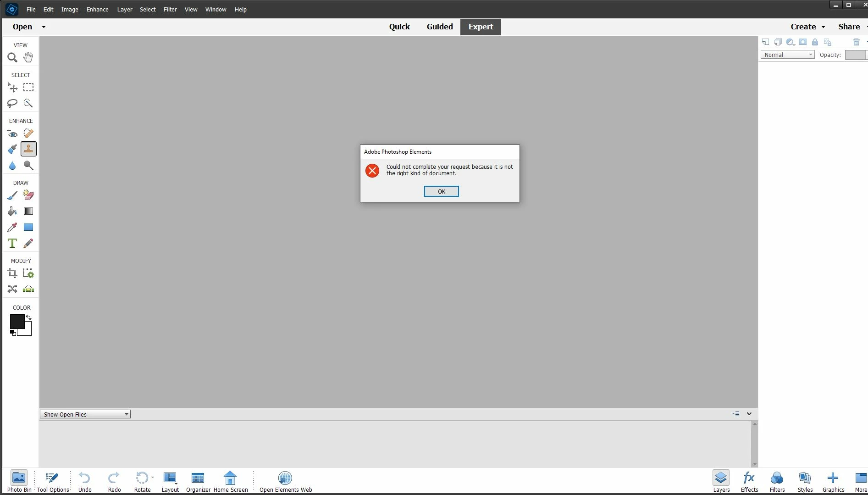Select the Recompose tool

click(28, 273)
